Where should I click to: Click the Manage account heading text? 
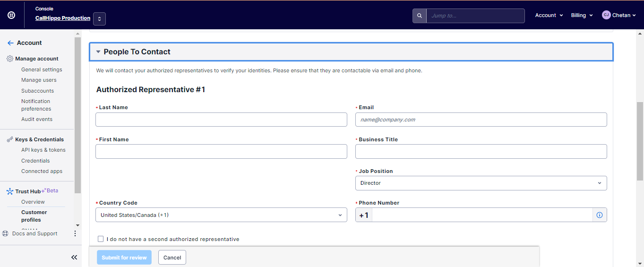(x=37, y=59)
